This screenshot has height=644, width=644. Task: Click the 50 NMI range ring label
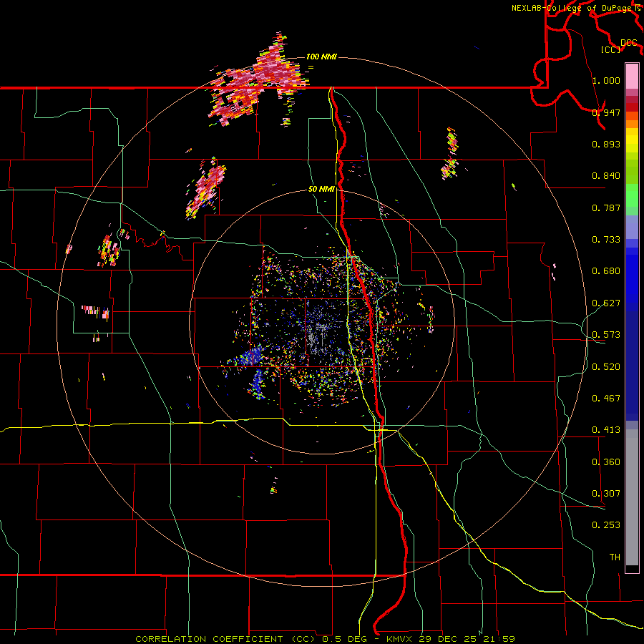(321, 189)
